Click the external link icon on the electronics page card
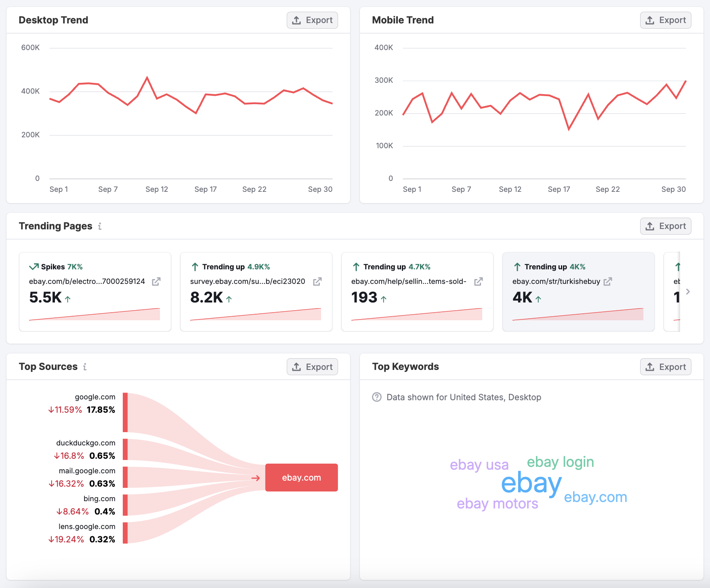This screenshot has height=588, width=710. pyautogui.click(x=156, y=281)
